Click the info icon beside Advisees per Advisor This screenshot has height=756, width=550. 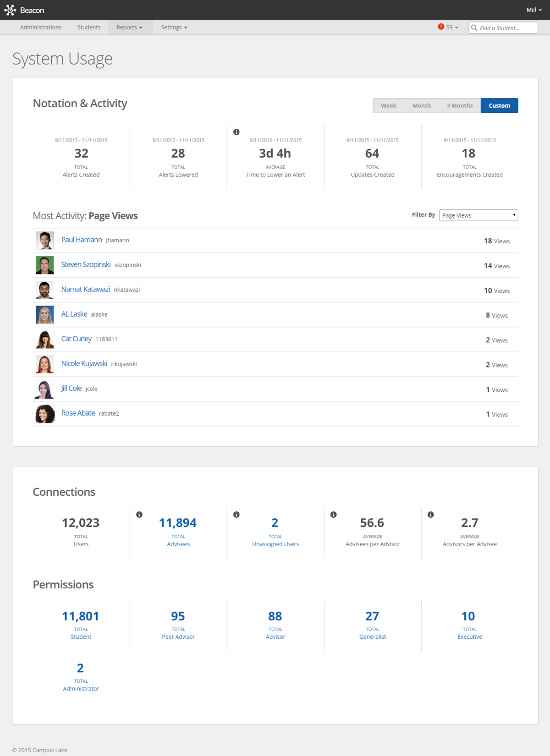pyautogui.click(x=334, y=515)
